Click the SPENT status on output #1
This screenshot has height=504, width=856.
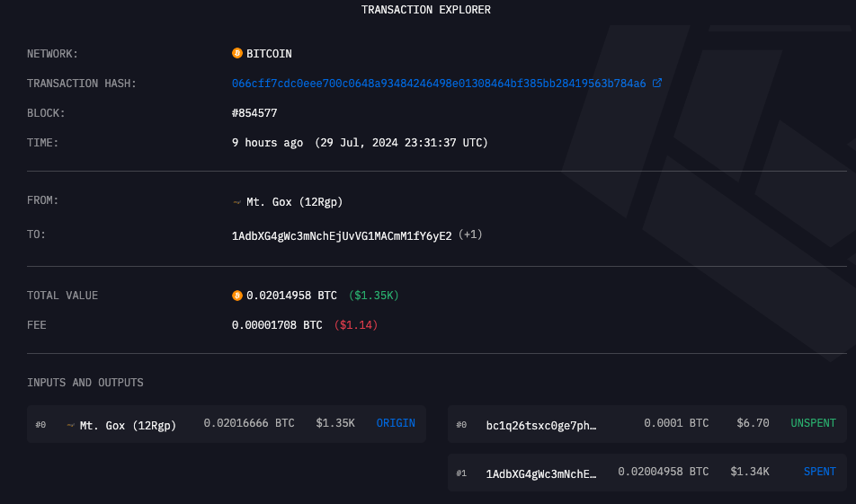point(819,472)
